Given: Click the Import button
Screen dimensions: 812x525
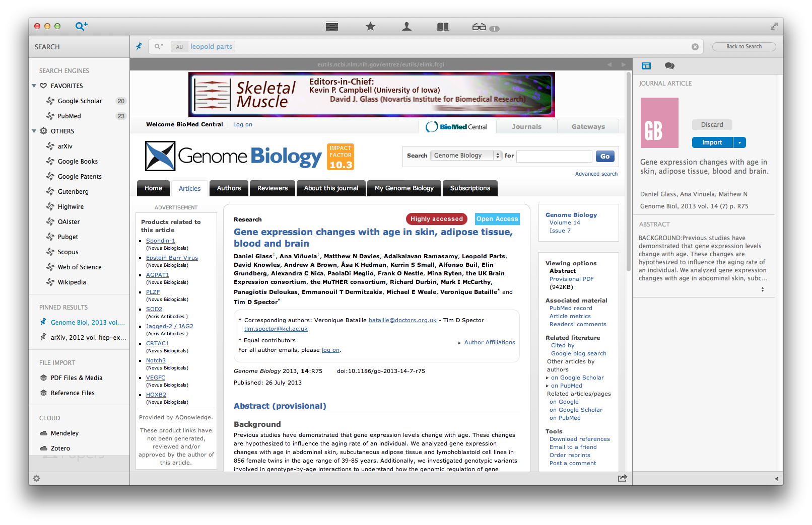Looking at the screenshot, I should coord(712,142).
